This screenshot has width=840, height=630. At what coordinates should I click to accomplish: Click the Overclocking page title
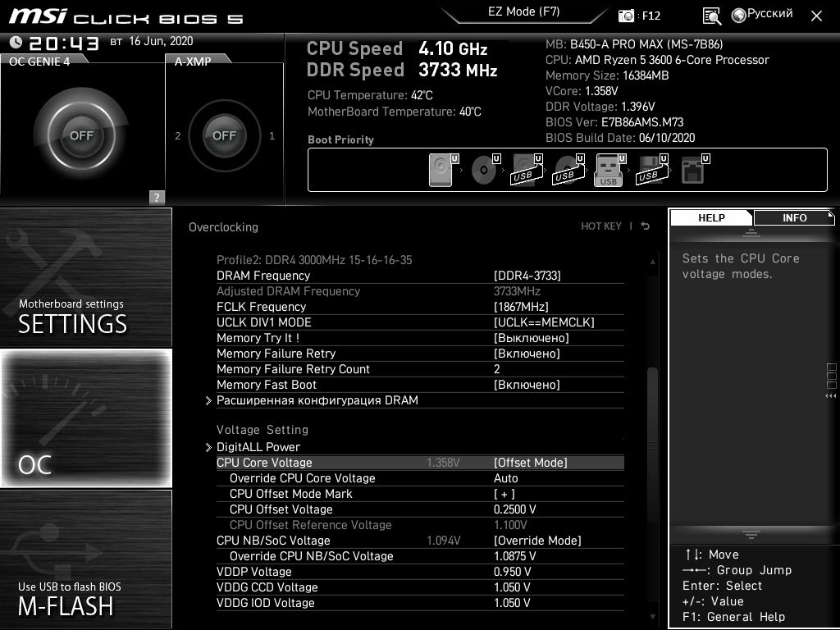click(223, 227)
